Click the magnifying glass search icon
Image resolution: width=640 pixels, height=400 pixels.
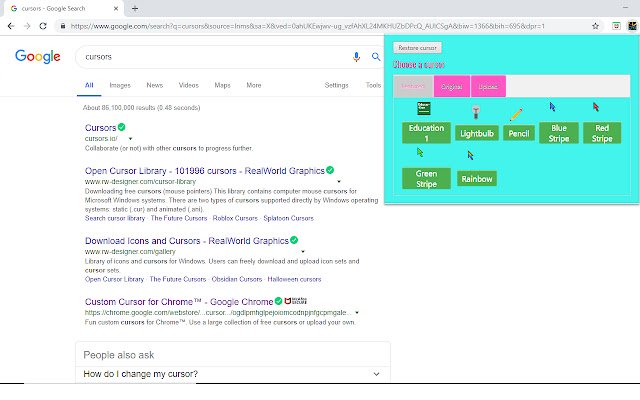(x=376, y=57)
